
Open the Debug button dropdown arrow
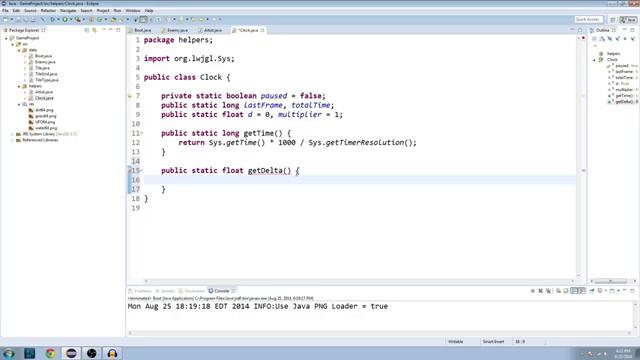58,20
